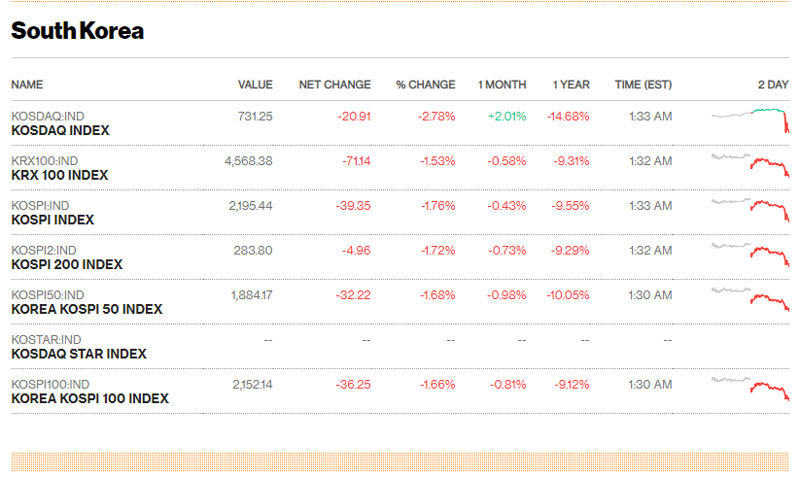Click the NET CHANGE column header

tap(334, 85)
